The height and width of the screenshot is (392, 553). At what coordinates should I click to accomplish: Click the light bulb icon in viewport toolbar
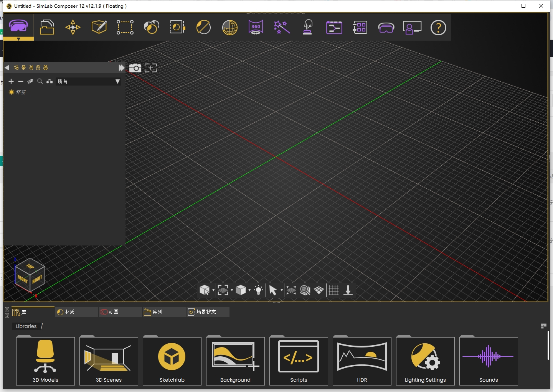pos(259,290)
